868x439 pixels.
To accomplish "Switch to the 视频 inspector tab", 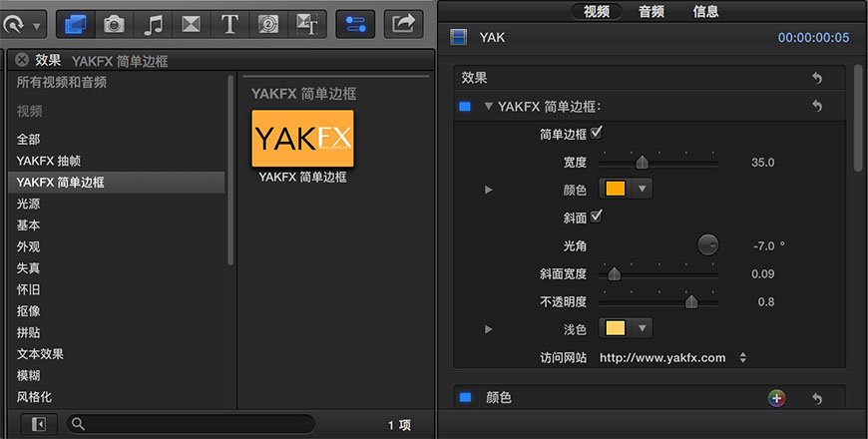I will tap(597, 11).
